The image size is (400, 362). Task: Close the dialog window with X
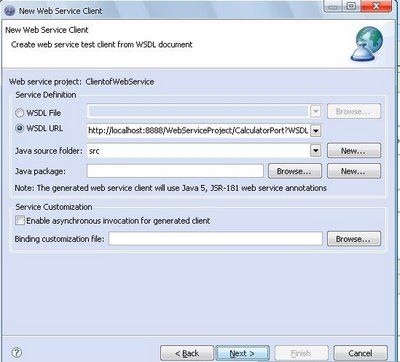(x=376, y=6)
